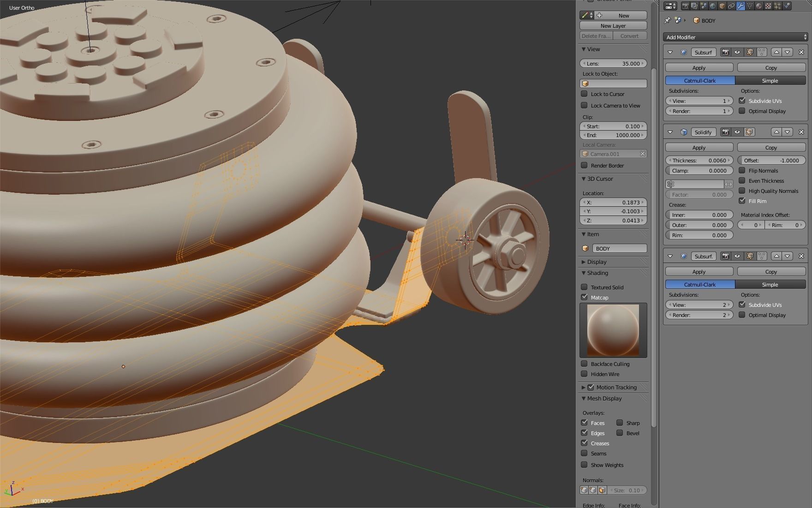Toggle viewport eye of the first Subsurf modifier
Viewport: 812px width, 508px height.
737,52
